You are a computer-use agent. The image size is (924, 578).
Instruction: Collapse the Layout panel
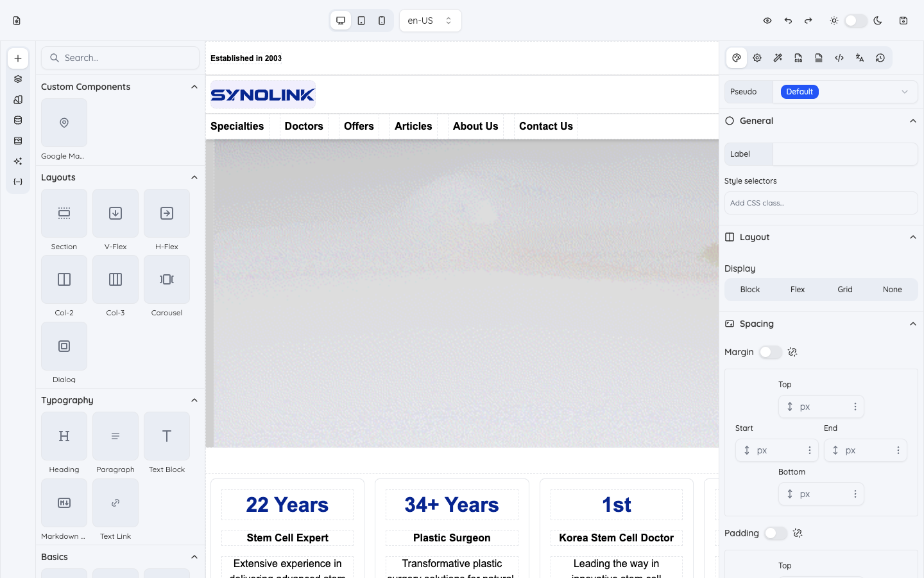pyautogui.click(x=913, y=237)
